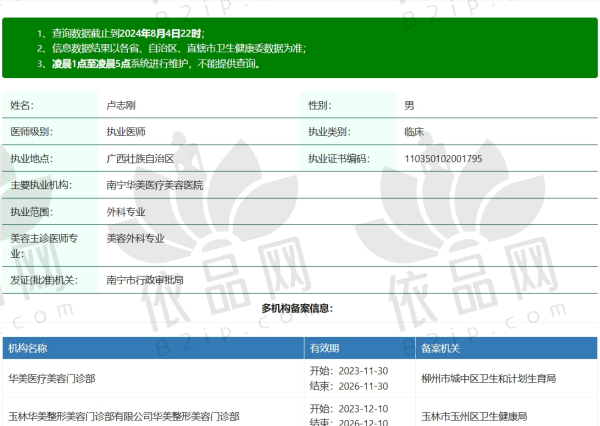Select the value 美容外科专业

(135, 238)
